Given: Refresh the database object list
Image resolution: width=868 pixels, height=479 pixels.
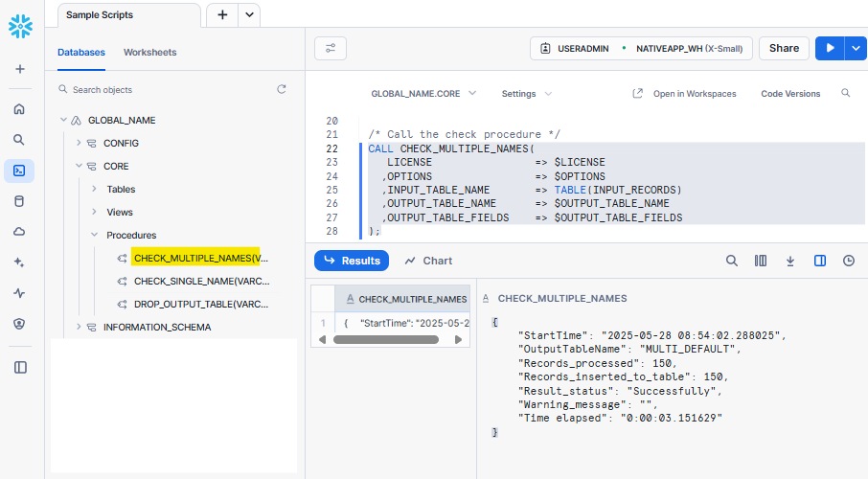Looking at the screenshot, I should [x=282, y=89].
